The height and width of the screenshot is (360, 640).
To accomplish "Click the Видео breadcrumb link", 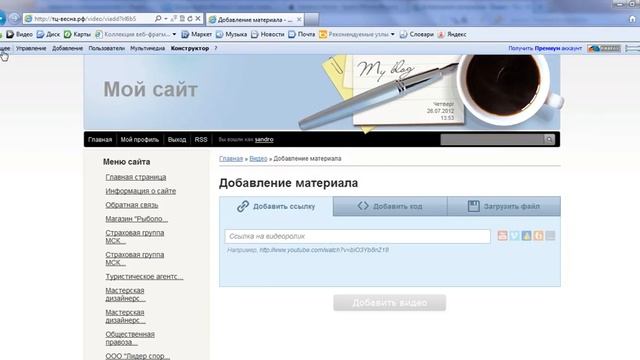I will [258, 158].
